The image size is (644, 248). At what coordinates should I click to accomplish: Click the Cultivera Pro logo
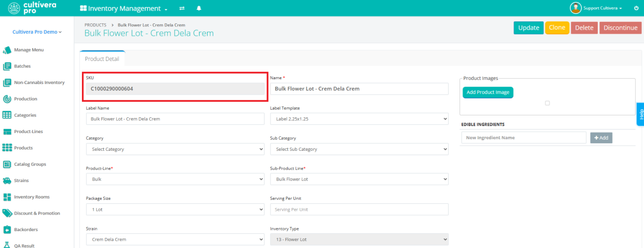click(x=32, y=8)
